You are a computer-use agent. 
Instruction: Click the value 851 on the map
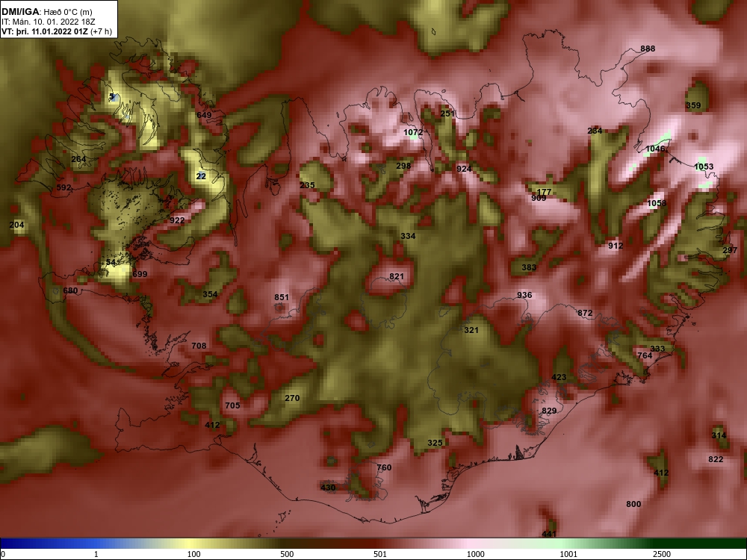pyautogui.click(x=282, y=297)
